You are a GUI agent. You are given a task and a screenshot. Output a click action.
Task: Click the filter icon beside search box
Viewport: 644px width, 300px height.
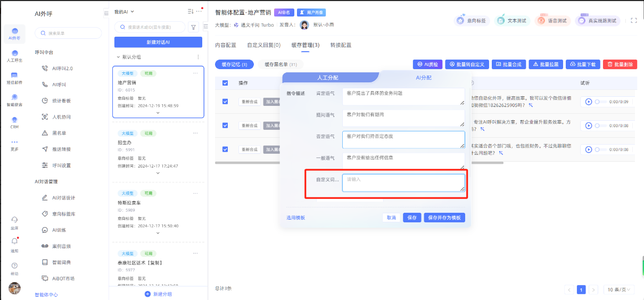[x=193, y=27]
